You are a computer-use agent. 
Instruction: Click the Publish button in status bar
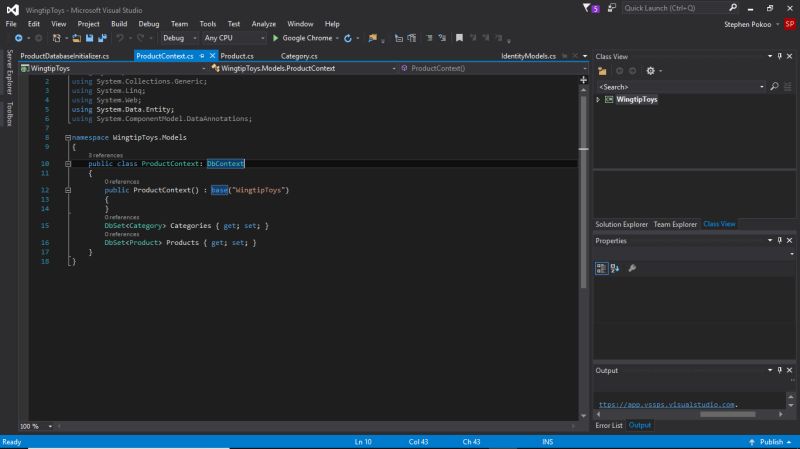[x=771, y=442]
